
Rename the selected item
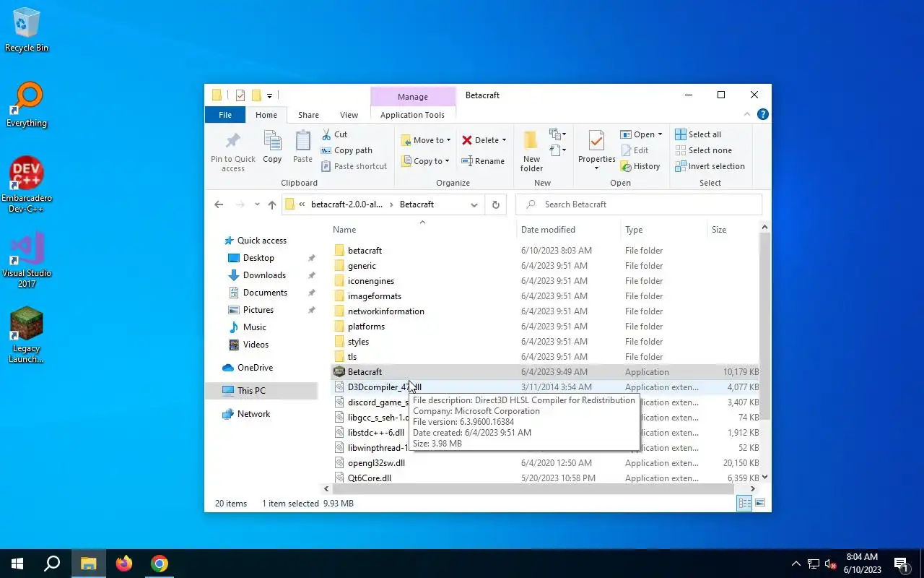tap(483, 161)
